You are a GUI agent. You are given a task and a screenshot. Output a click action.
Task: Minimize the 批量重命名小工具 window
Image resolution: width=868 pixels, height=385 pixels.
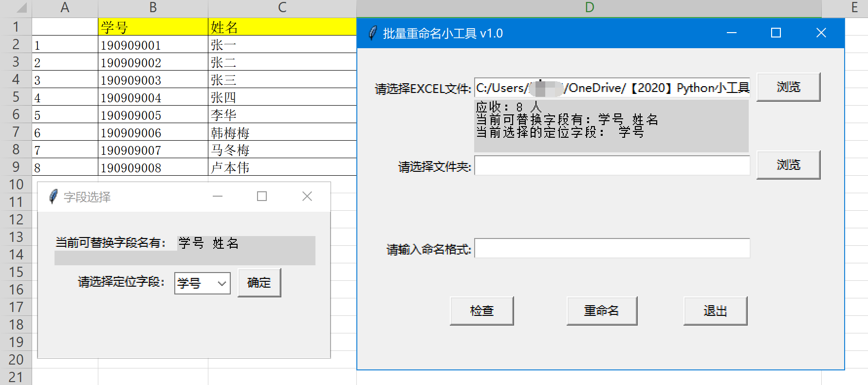731,33
